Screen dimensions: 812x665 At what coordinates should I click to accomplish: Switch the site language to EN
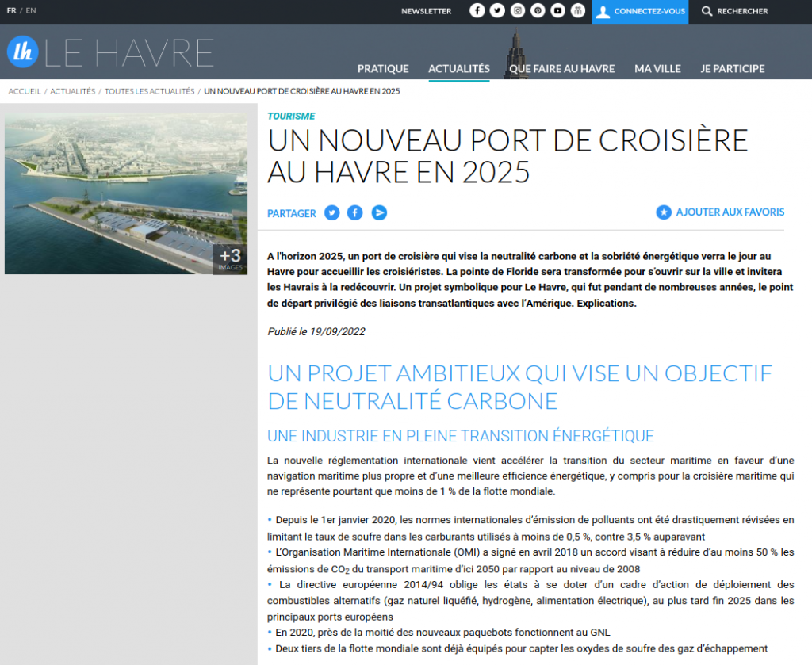(x=30, y=11)
